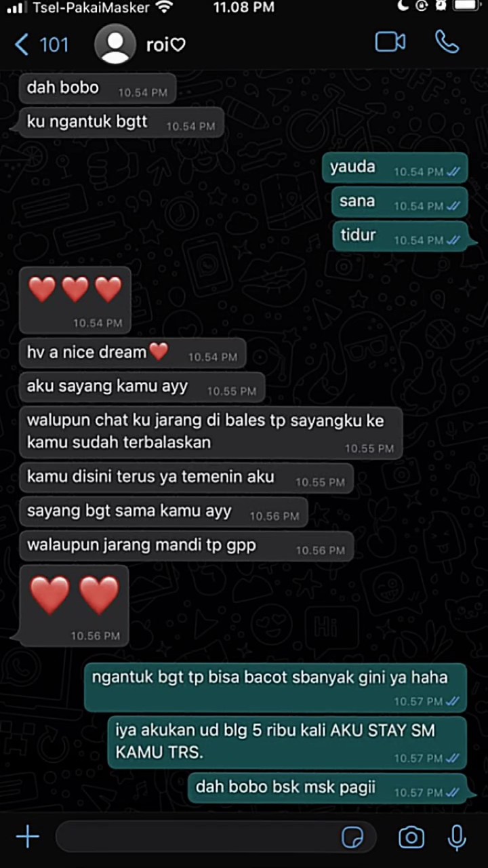
Task: Open the sticker picker in message field
Action: [352, 837]
